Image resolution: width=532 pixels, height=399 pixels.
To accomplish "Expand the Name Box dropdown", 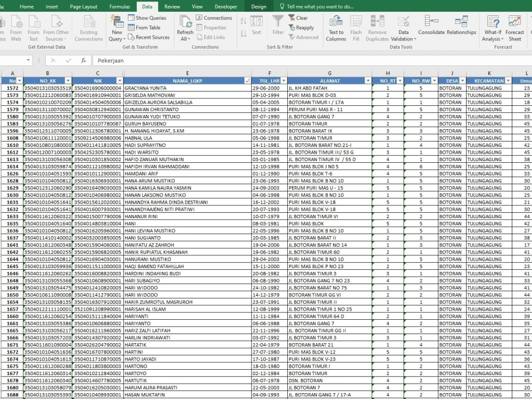I will tap(28, 61).
